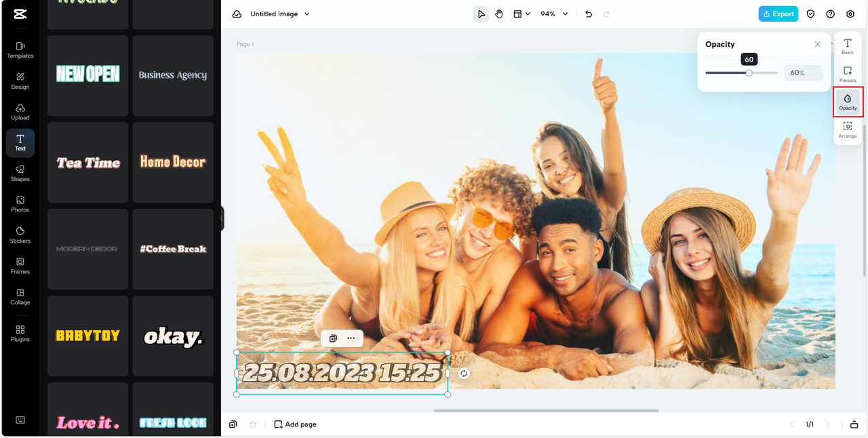
Task: Open the Stickers sidebar panel
Action: pyautogui.click(x=20, y=235)
